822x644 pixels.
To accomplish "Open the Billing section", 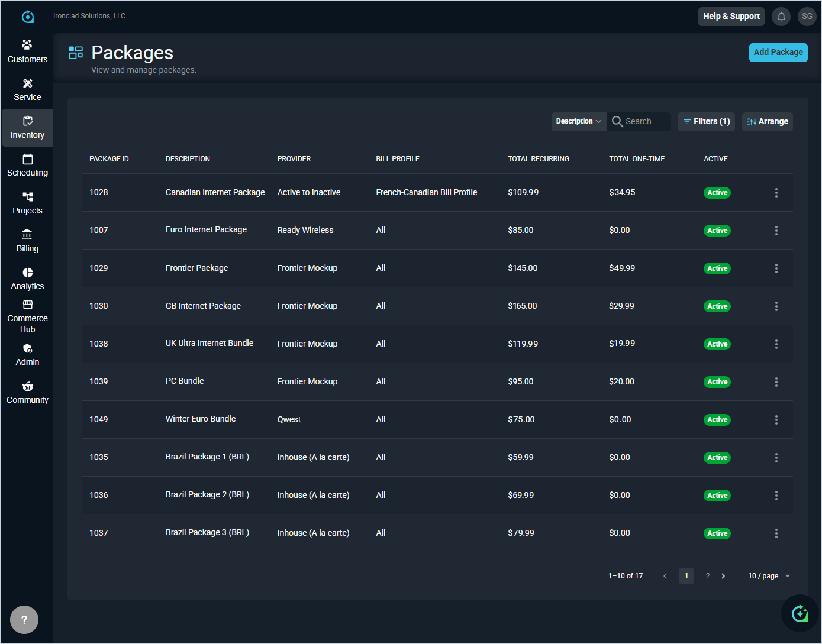I will pos(27,241).
